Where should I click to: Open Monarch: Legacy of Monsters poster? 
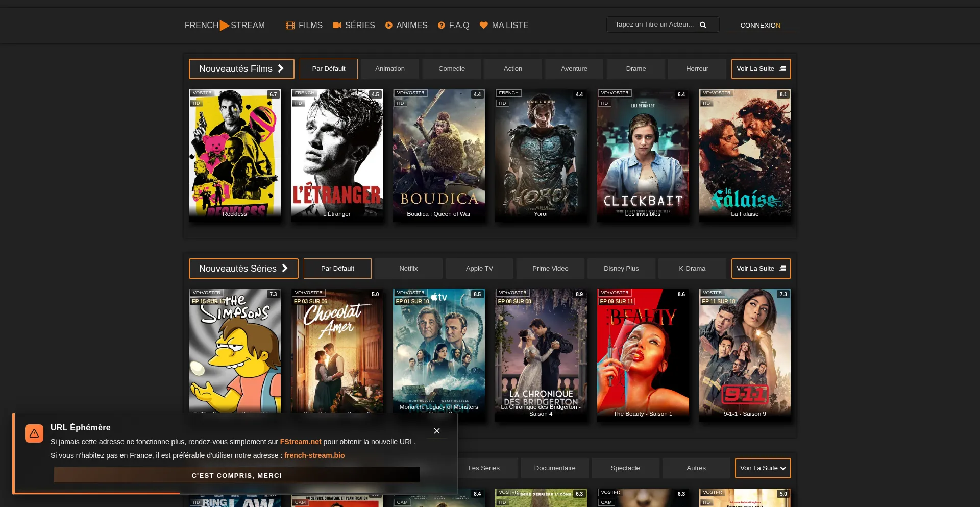[439, 350]
